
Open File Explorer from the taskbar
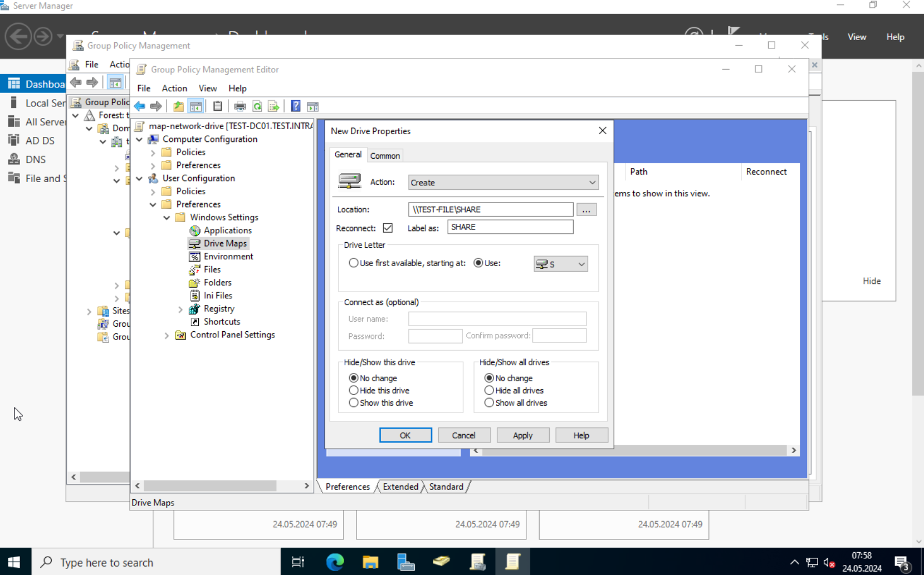click(x=370, y=562)
